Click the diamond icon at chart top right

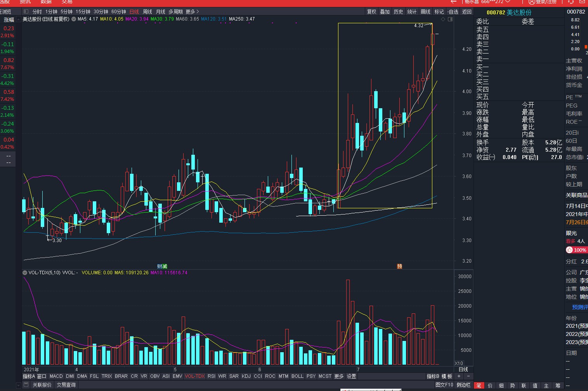(443, 19)
